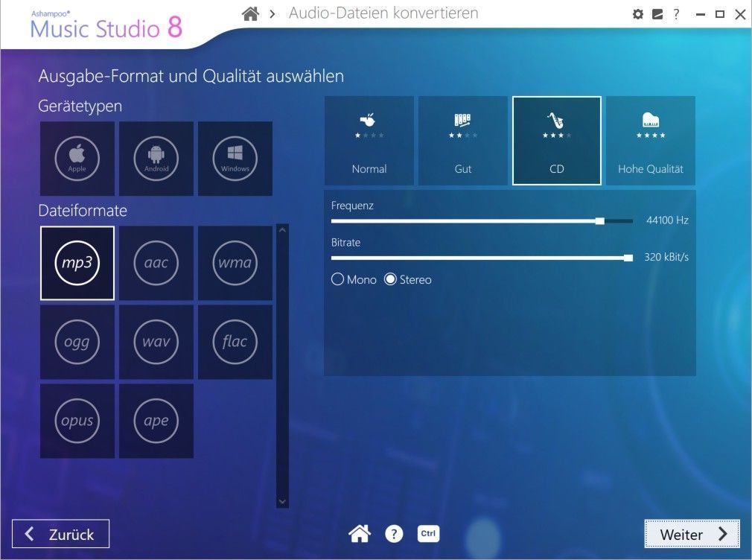Click the Frequenz slider handle
Screen dimensions: 752x560
(x=600, y=221)
